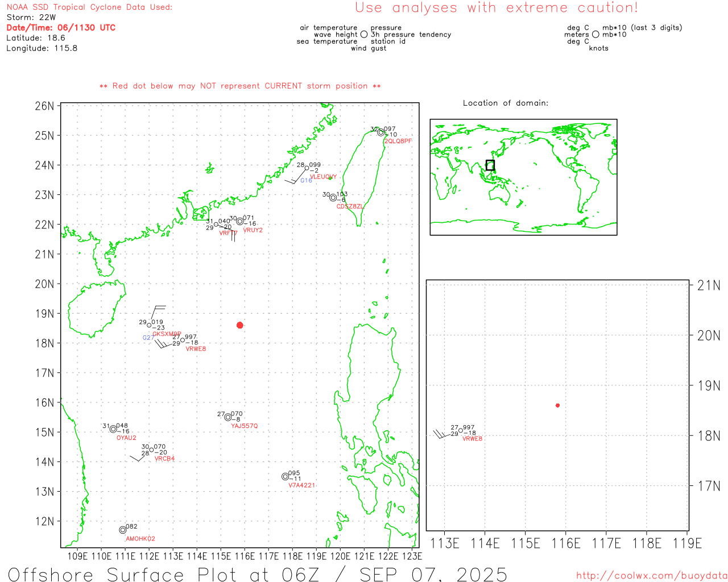Select the station circle above VRUY2
728x582 pixels.
[240, 222]
